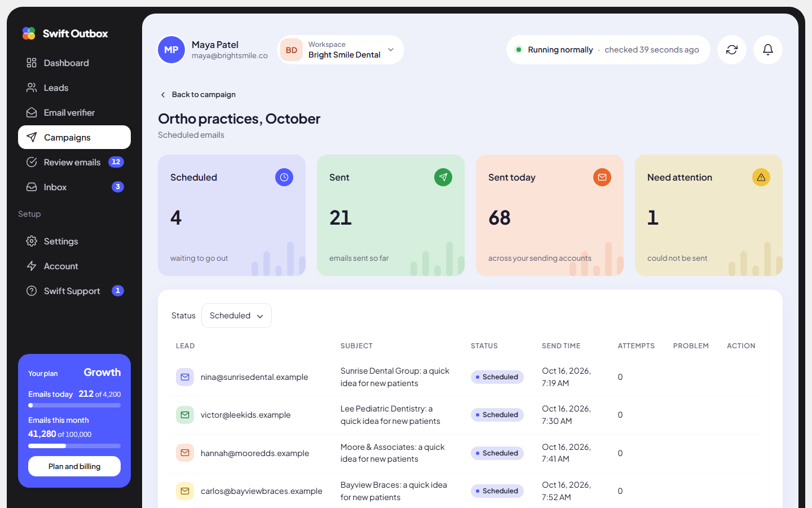Open the Status filter dropdown

pyautogui.click(x=236, y=316)
